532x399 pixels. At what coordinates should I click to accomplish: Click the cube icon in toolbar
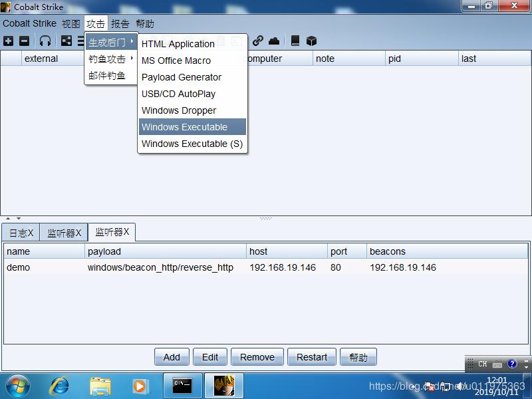tap(311, 41)
